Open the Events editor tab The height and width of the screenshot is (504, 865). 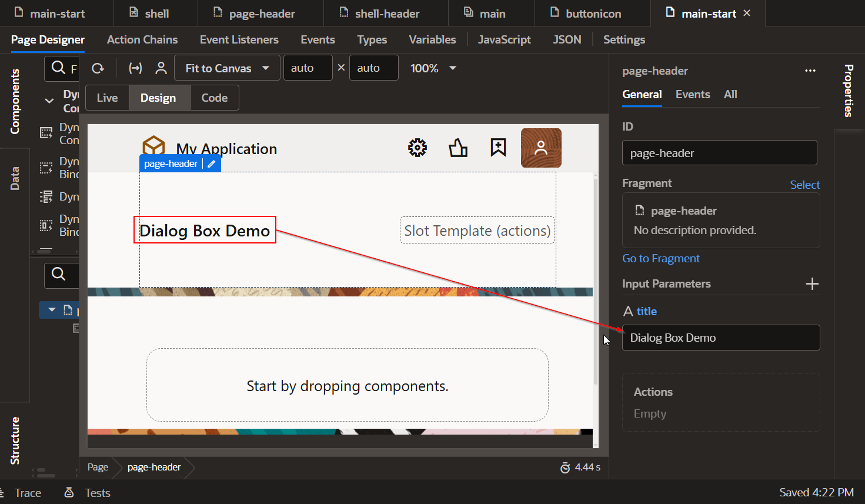click(318, 39)
